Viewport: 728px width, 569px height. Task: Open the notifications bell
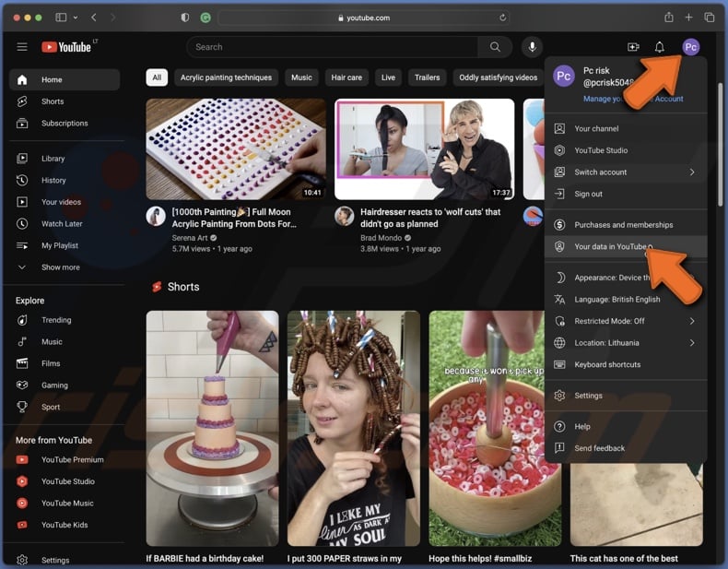659,47
